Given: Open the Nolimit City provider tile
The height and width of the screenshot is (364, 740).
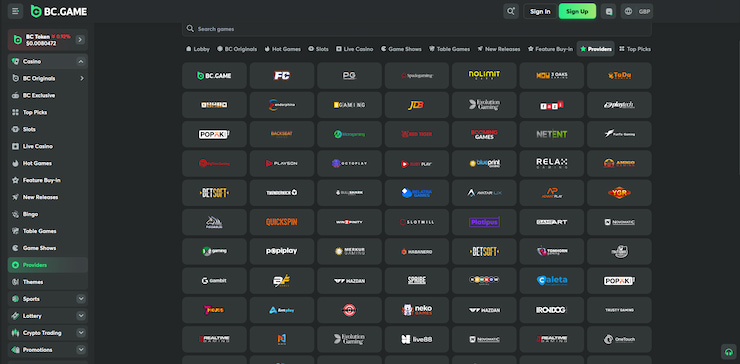Looking at the screenshot, I should coord(484,76).
